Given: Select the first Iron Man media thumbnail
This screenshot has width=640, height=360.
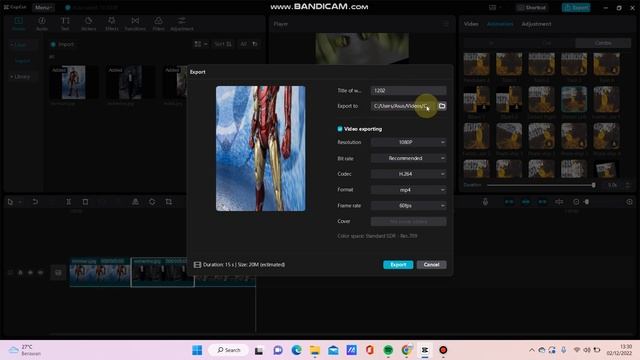Looking at the screenshot, I should coord(74,82).
